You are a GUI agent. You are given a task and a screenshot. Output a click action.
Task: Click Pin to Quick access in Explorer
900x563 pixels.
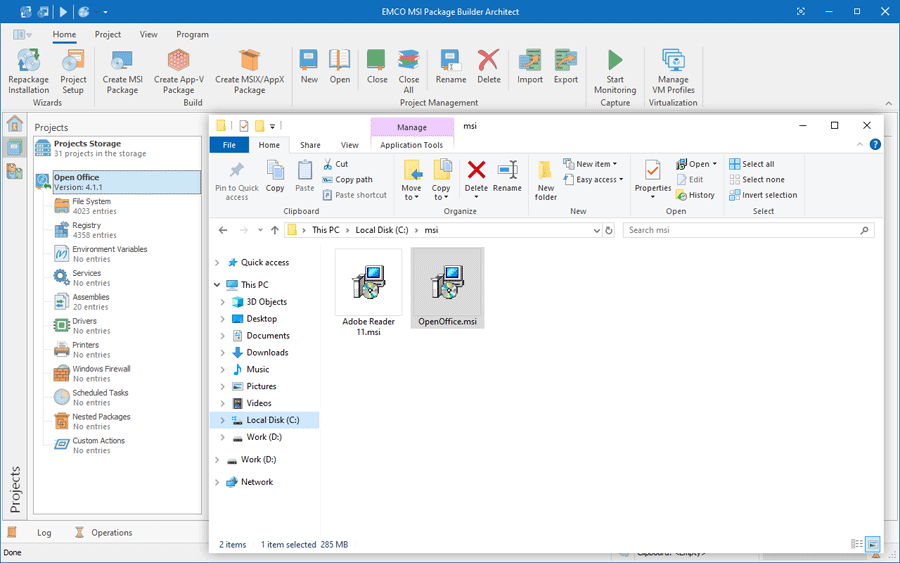tap(236, 180)
